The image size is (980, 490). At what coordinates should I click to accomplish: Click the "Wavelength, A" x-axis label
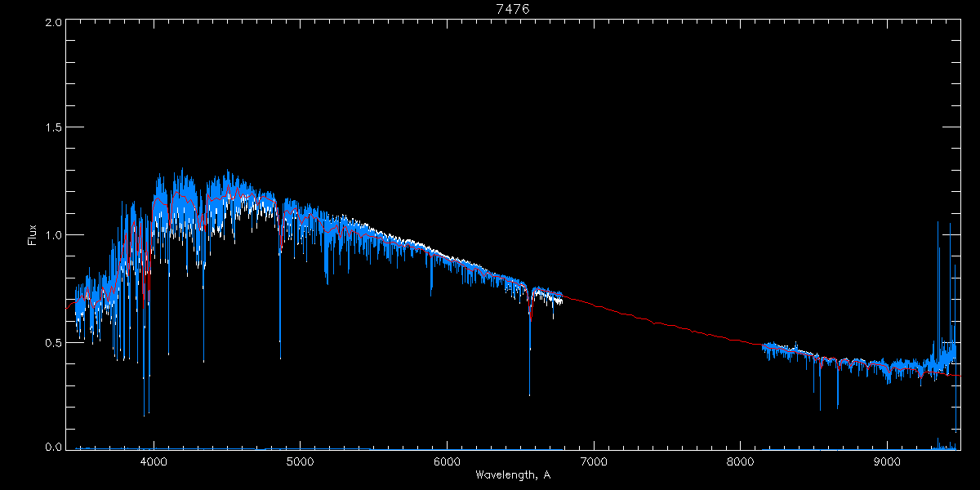click(x=512, y=475)
